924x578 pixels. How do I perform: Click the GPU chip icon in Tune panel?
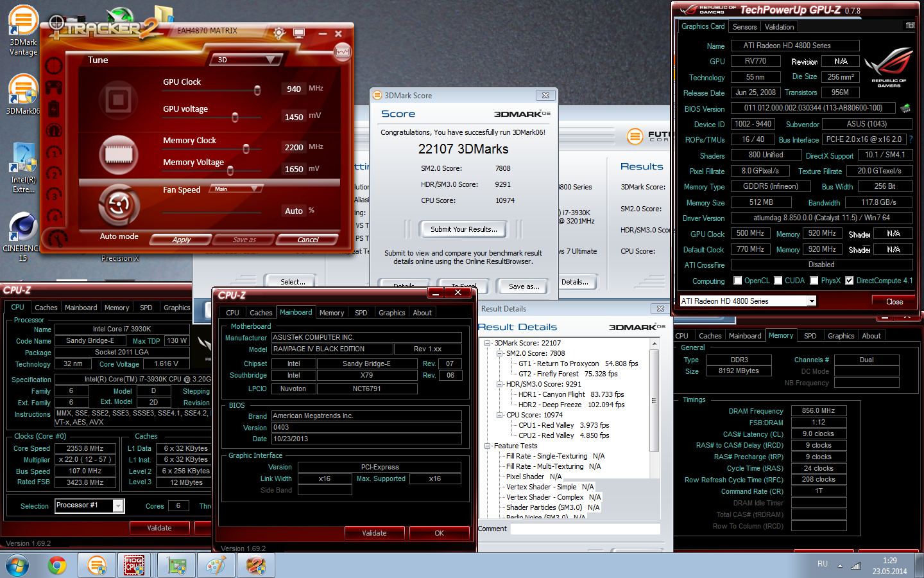tap(118, 100)
